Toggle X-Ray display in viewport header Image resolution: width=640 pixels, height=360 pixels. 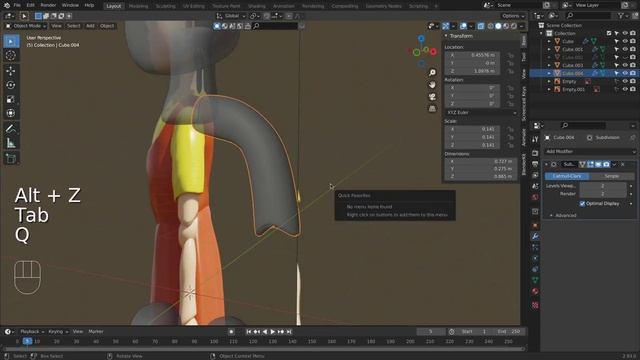tap(481, 26)
